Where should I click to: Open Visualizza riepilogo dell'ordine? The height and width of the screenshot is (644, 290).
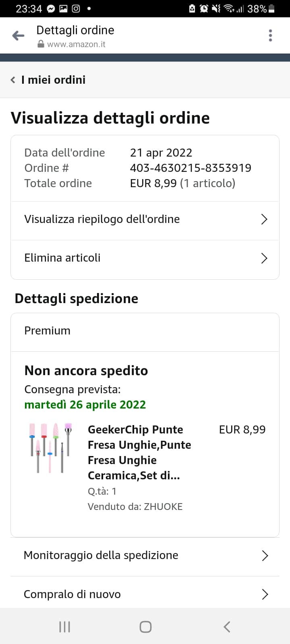102,219
